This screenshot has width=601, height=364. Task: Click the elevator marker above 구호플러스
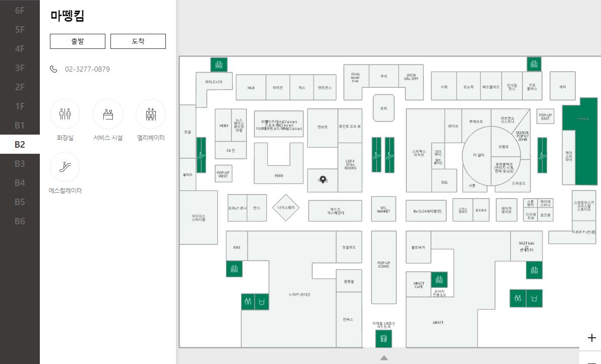point(534,65)
